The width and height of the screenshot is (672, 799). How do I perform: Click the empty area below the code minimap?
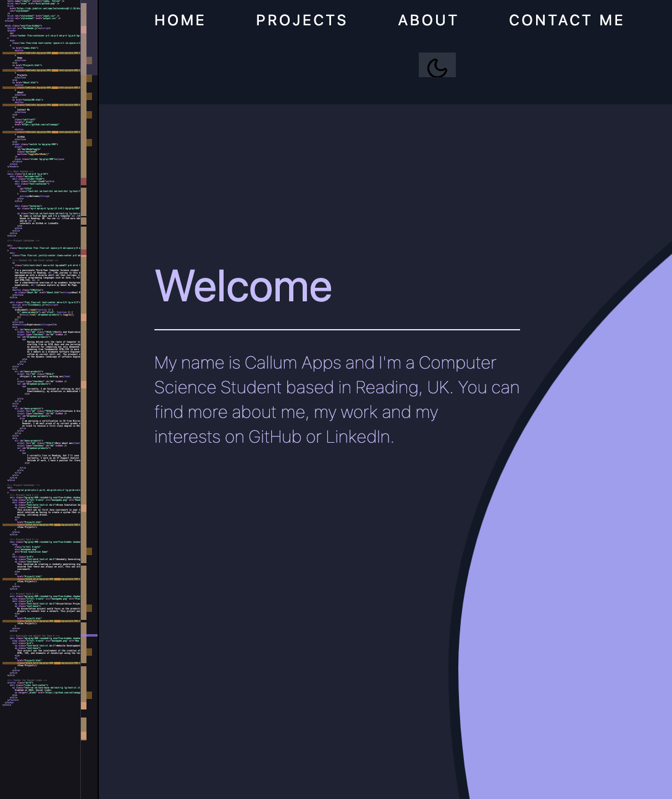pyautogui.click(x=40, y=759)
